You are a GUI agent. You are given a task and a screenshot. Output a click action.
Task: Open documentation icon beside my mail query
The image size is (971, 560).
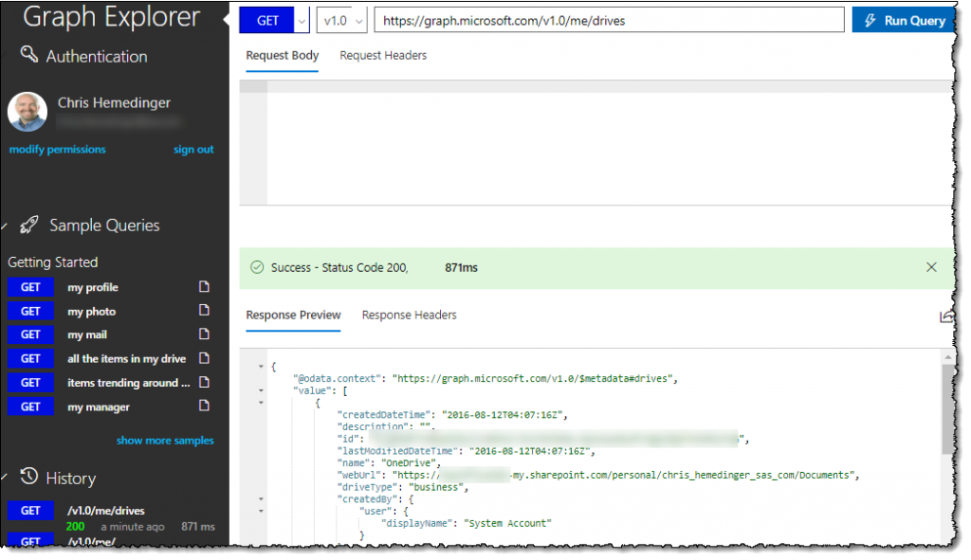(203, 334)
